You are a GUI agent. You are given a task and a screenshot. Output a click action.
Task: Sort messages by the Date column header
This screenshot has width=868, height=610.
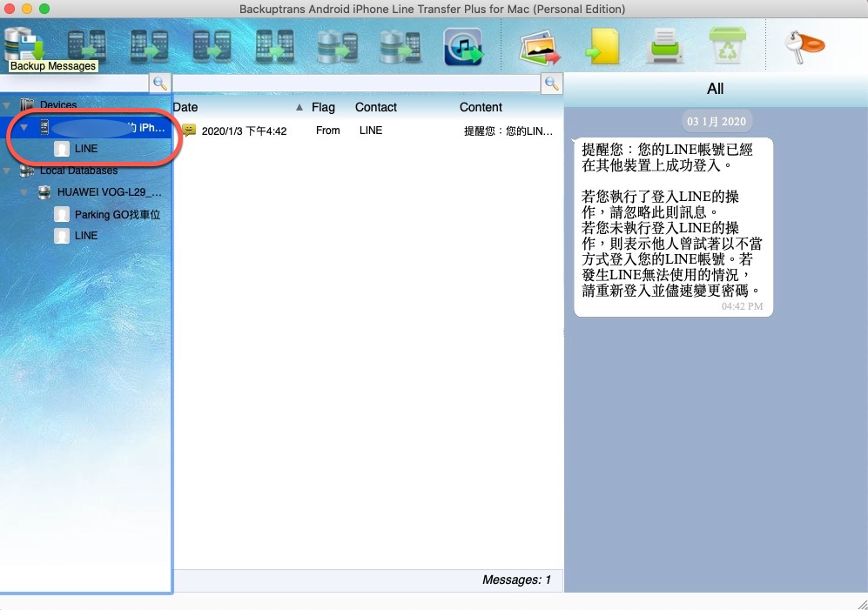point(185,107)
